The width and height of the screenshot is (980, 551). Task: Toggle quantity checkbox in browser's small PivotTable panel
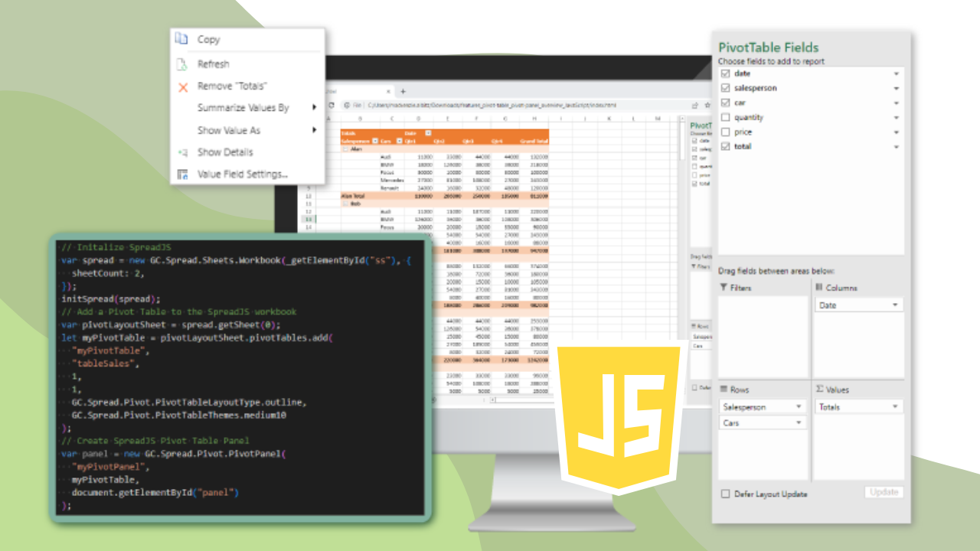click(694, 166)
